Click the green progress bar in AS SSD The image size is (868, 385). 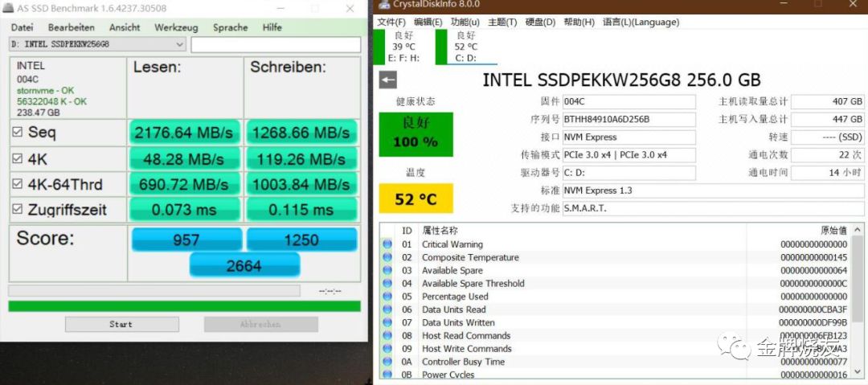(184, 306)
